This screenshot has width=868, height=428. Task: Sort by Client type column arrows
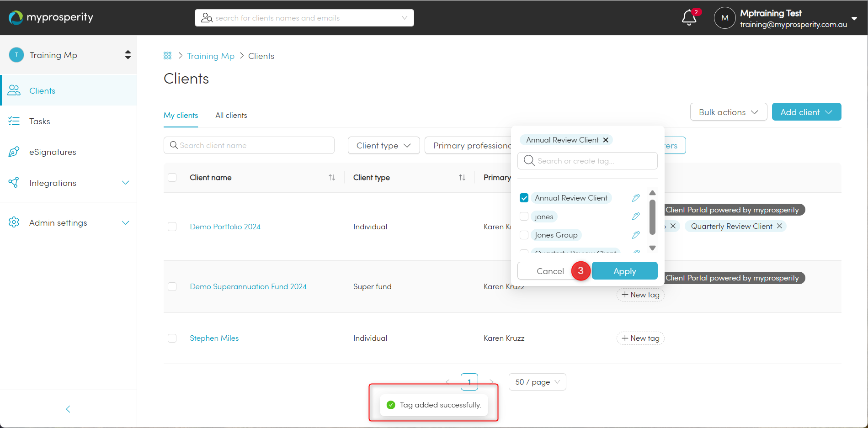462,177
